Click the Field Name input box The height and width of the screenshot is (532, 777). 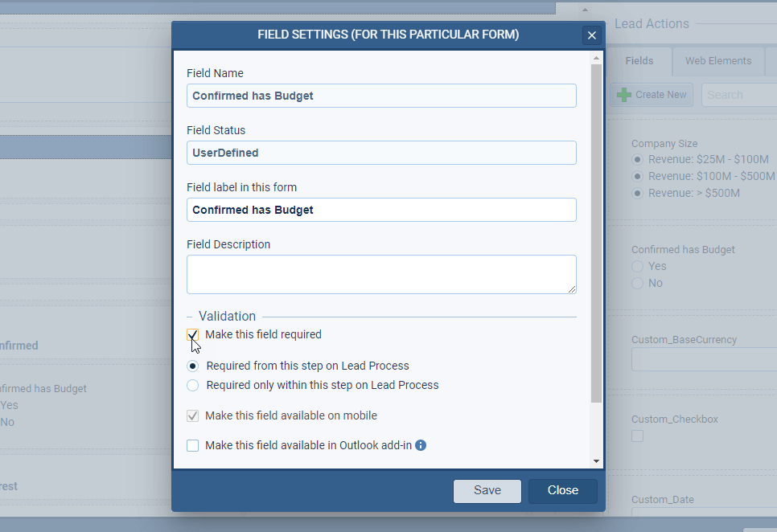381,96
